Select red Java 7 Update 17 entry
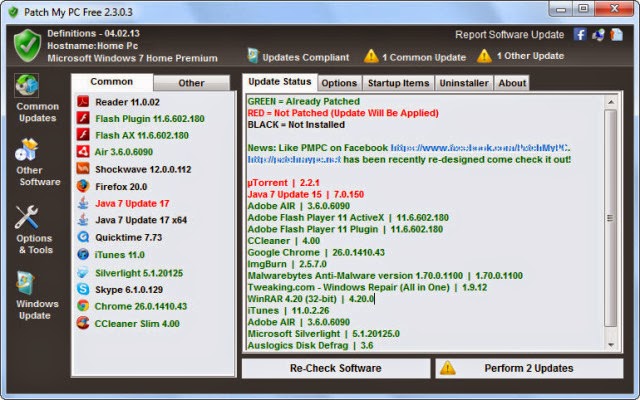 coord(132,203)
